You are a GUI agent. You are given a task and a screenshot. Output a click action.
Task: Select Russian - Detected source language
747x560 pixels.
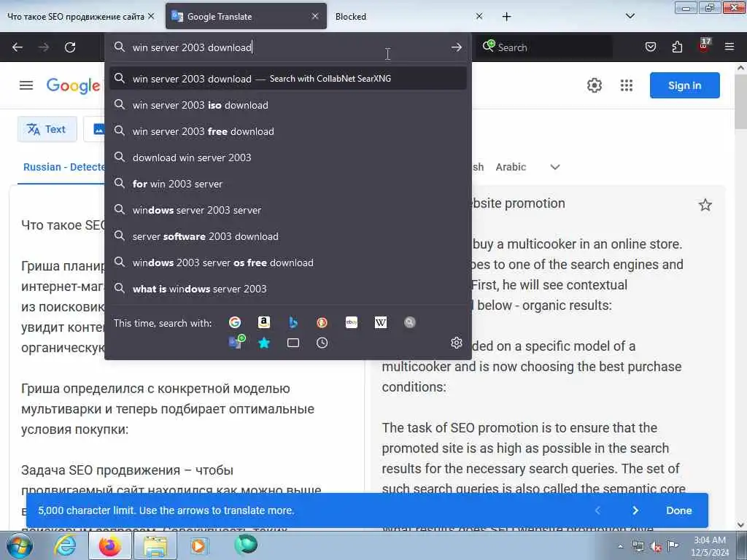coord(63,167)
